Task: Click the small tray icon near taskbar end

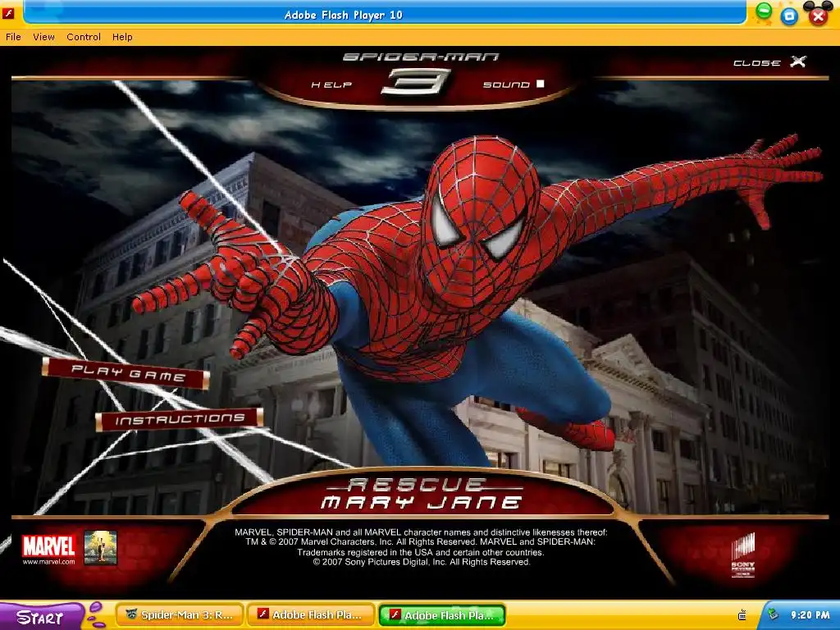Action: coord(742,615)
